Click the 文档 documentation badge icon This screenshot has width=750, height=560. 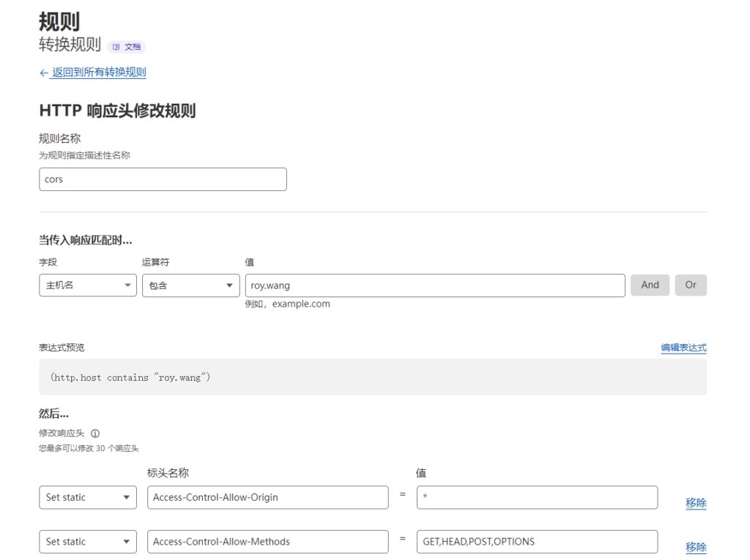pos(116,47)
